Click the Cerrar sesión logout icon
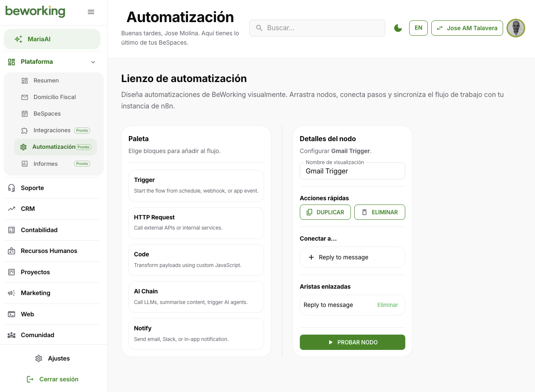Image resolution: width=535 pixels, height=392 pixels. 30,379
